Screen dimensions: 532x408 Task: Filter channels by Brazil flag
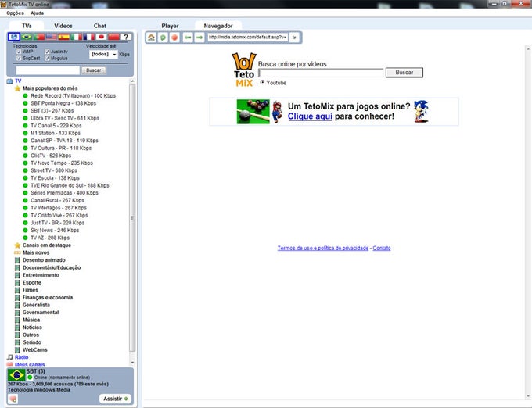point(27,37)
